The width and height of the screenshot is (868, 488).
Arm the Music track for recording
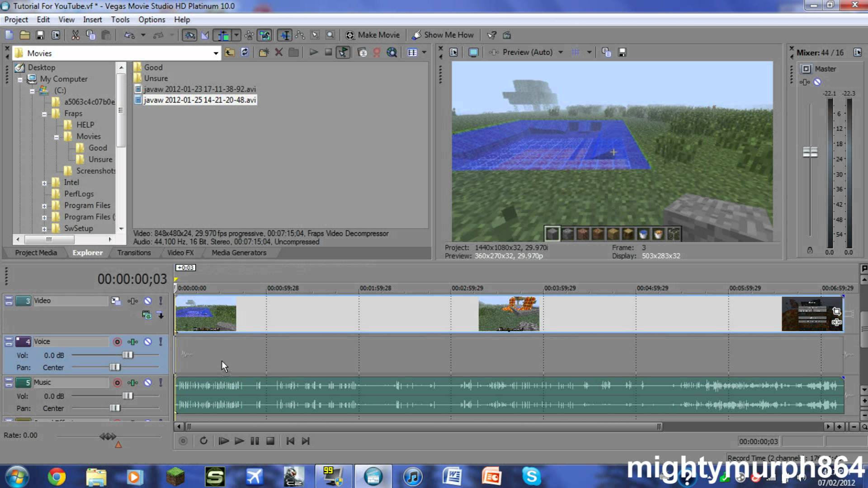point(117,383)
